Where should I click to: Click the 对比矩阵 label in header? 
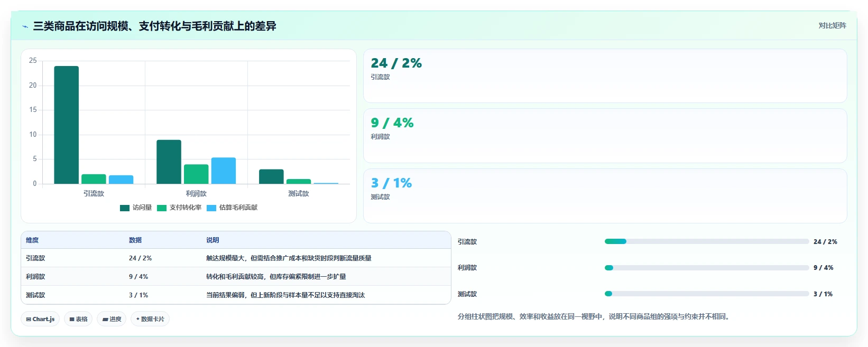pos(832,26)
